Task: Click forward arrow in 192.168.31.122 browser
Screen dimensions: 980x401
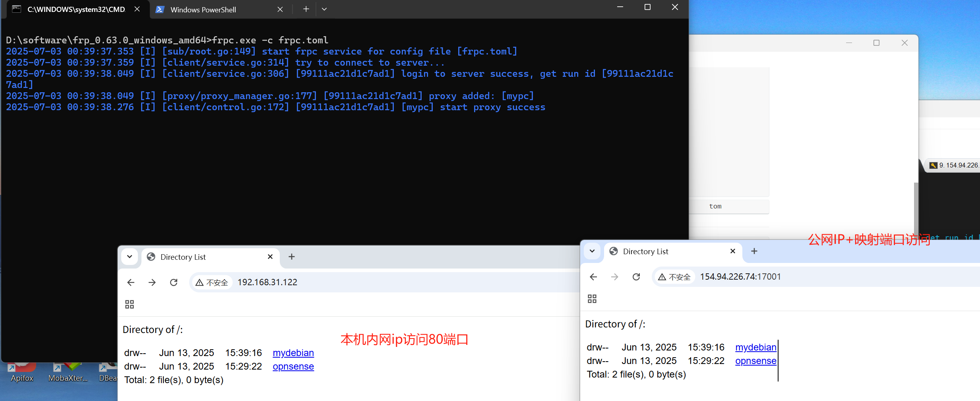Action: [x=152, y=282]
